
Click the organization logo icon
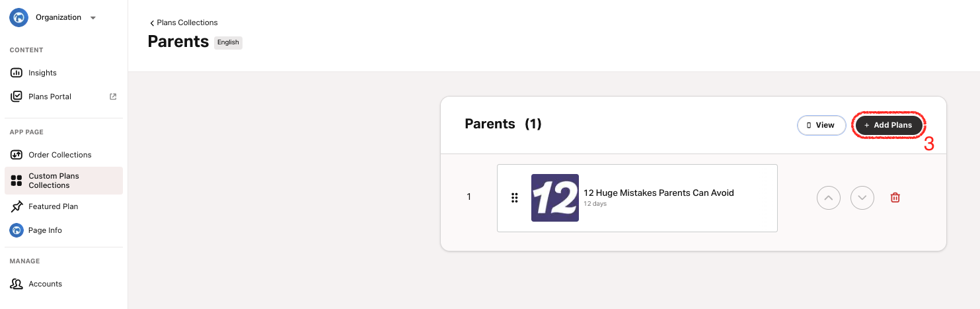(18, 18)
